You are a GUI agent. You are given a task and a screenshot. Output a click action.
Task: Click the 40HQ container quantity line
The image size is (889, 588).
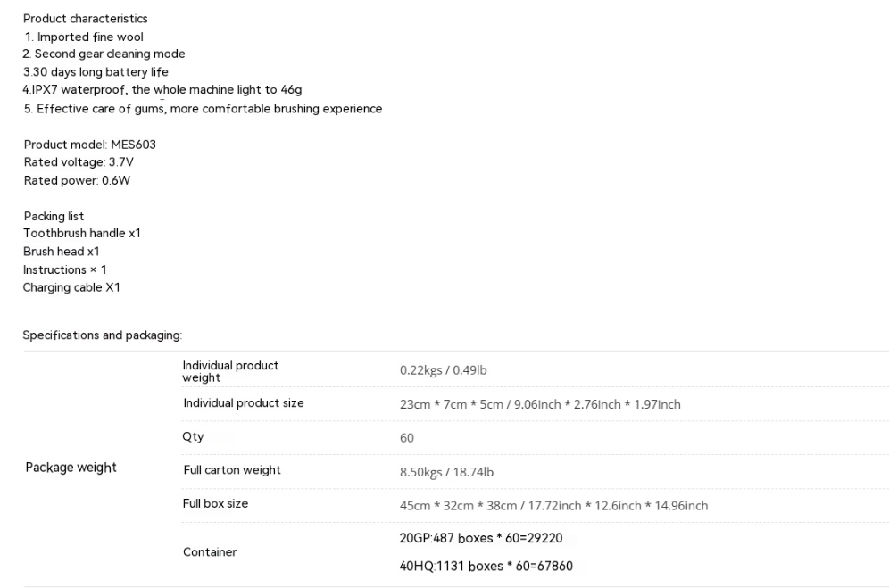pyautogui.click(x=486, y=566)
